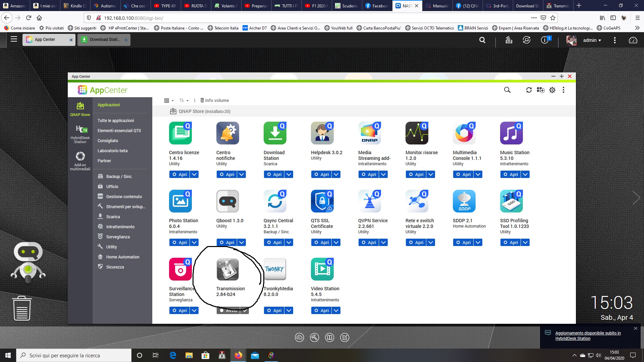Open the sort order dropdown

[x=184, y=100]
